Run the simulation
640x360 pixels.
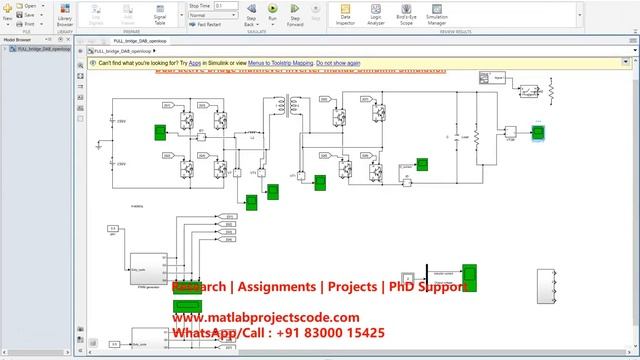click(273, 12)
